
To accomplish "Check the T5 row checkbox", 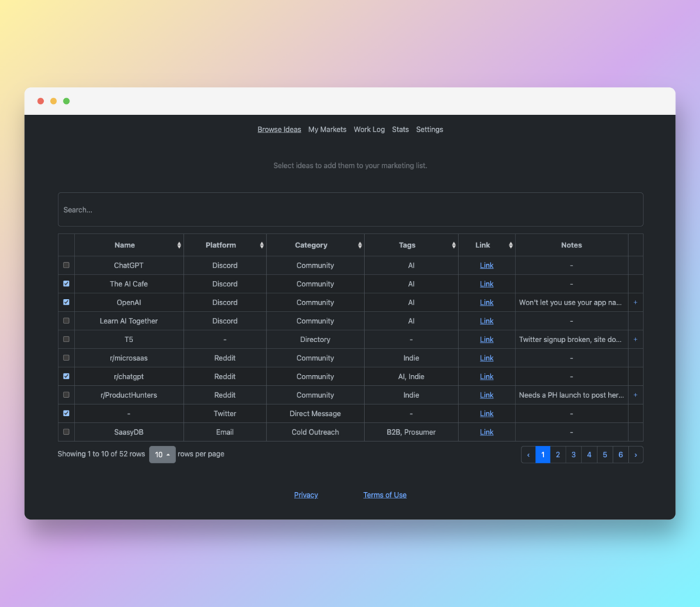I will (x=66, y=339).
